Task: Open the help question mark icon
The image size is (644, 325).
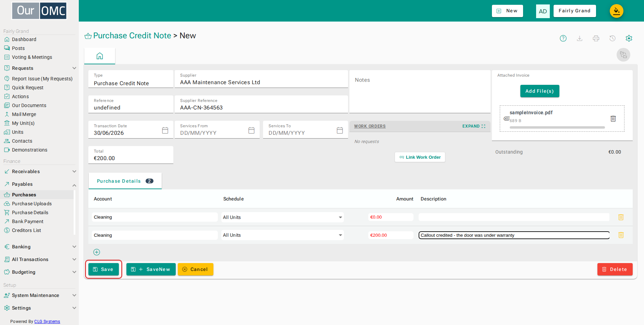Action: [563, 38]
